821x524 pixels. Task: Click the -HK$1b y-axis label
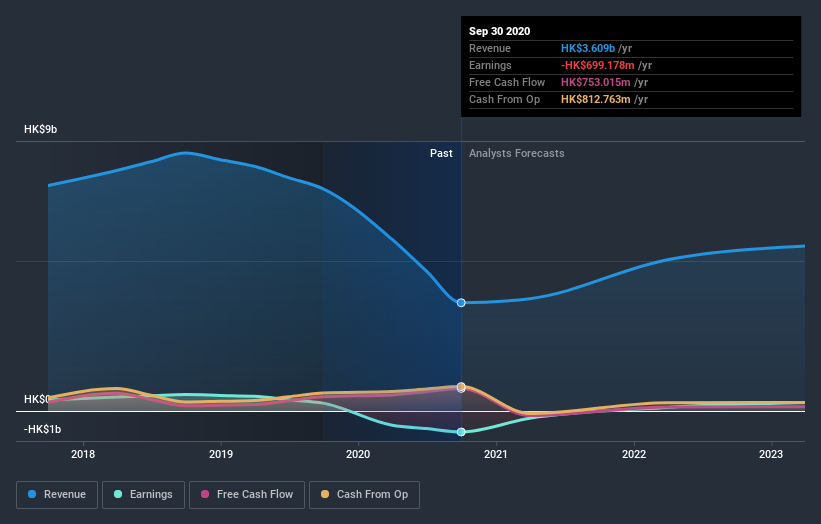click(42, 429)
